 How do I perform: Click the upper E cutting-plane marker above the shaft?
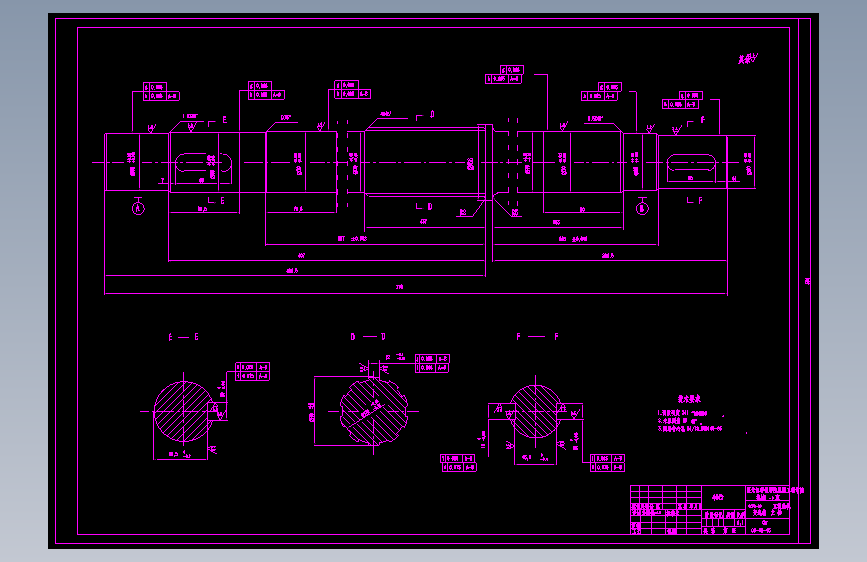tap(217, 121)
